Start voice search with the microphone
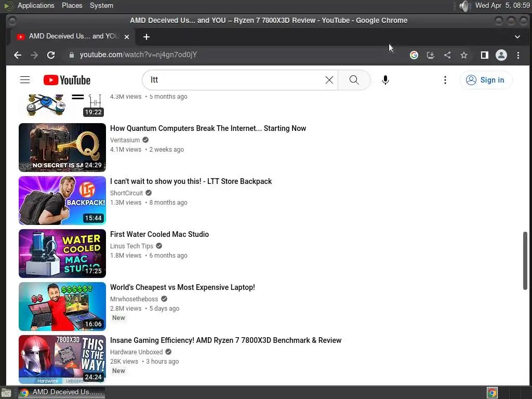The image size is (532, 399). [385, 80]
